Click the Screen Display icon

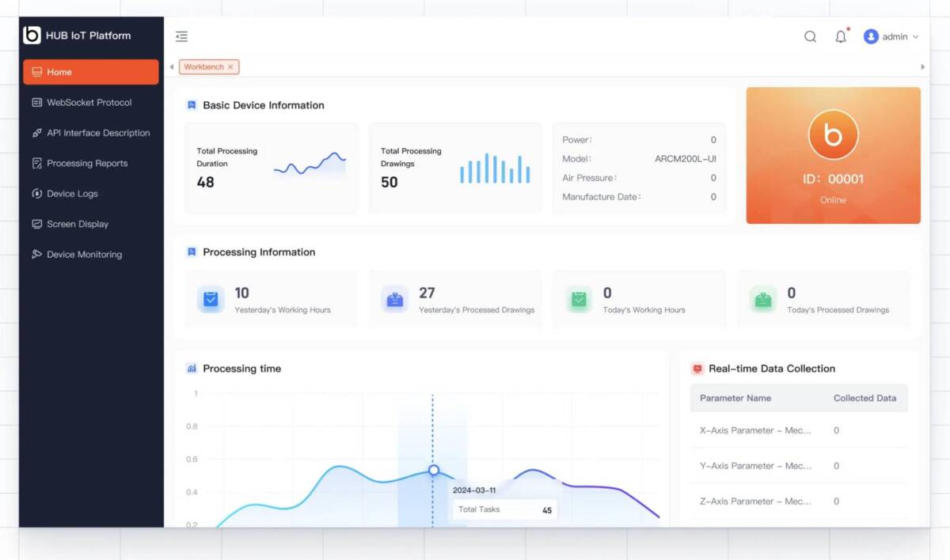point(36,224)
